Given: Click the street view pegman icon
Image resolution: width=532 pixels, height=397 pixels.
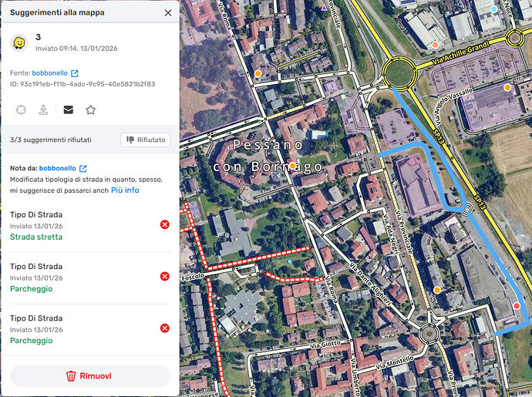Looking at the screenshot, I should click(x=43, y=110).
